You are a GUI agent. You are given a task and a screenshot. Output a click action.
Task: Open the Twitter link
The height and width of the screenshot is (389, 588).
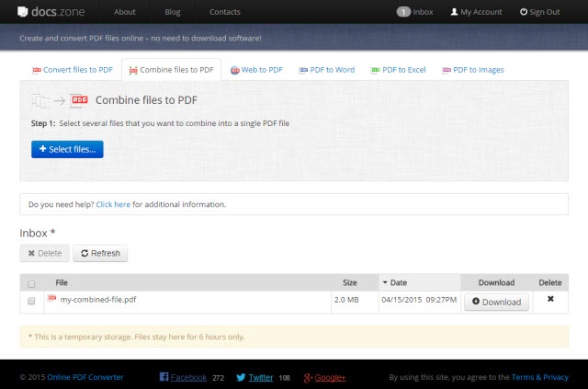[x=261, y=378]
